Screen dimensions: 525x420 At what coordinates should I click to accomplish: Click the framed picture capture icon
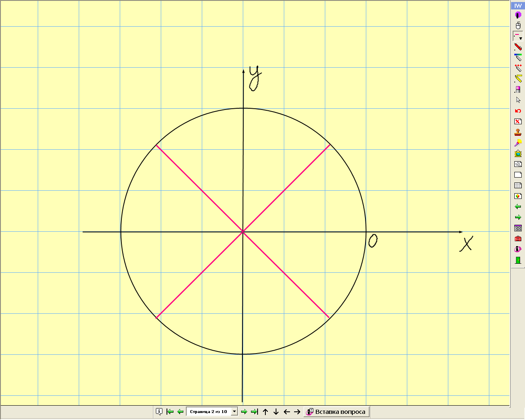click(518, 153)
